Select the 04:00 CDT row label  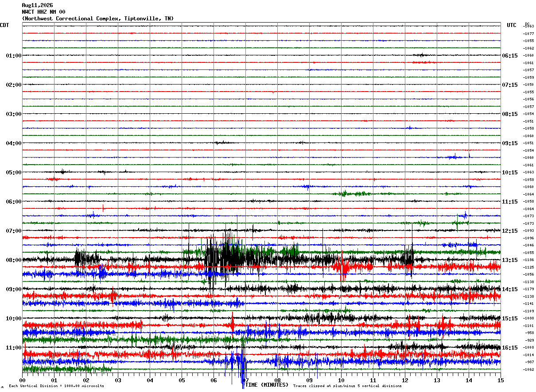point(14,143)
